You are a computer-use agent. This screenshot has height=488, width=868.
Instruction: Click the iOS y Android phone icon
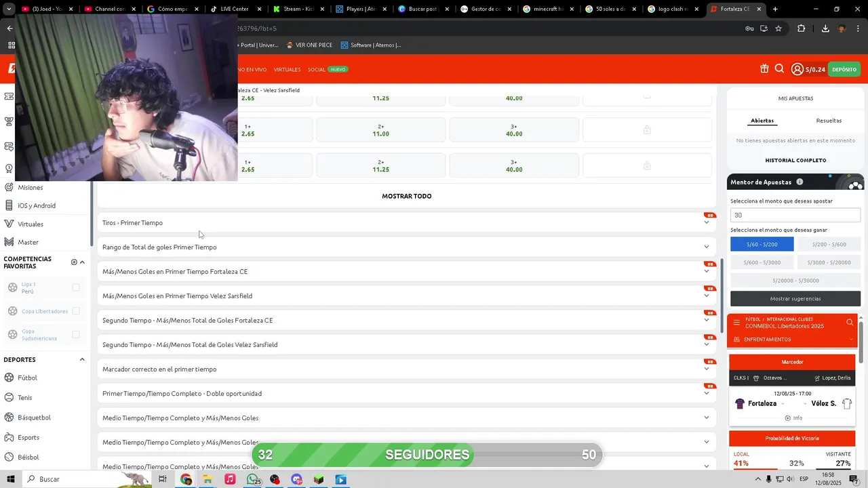9,205
